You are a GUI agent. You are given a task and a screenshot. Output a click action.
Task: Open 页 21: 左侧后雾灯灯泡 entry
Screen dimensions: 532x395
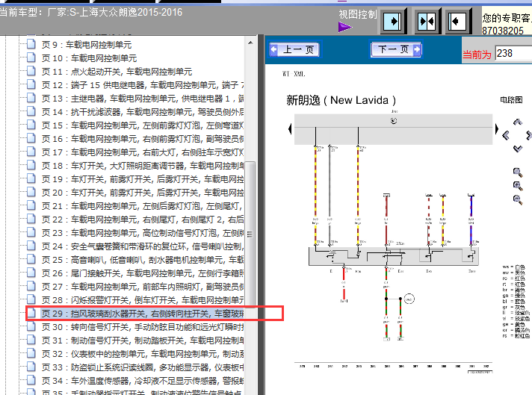(x=143, y=206)
